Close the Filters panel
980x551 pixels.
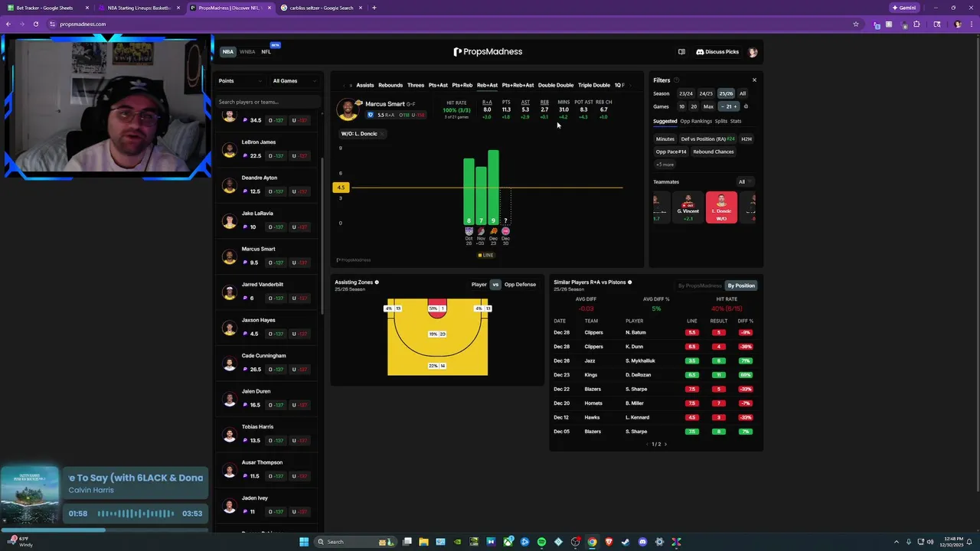[754, 80]
